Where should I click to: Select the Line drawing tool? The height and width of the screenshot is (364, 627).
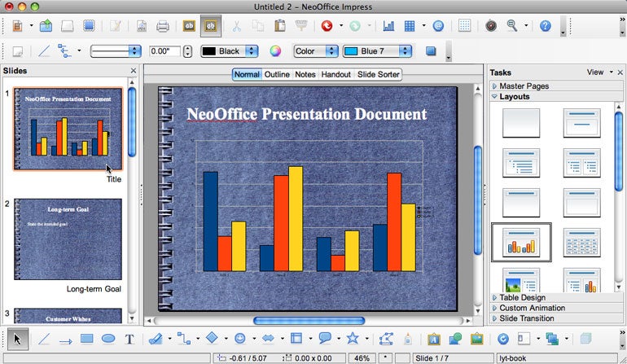(x=44, y=340)
